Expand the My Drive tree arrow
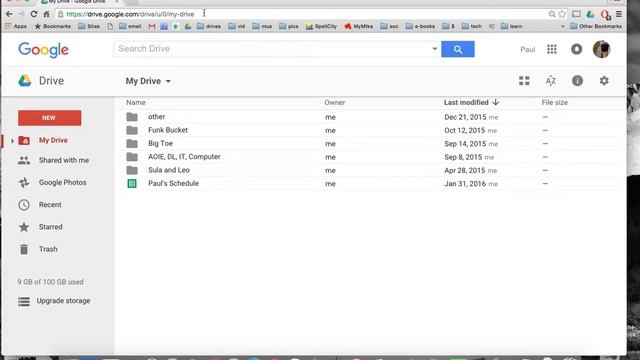The width and height of the screenshot is (640, 360). [x=12, y=141]
